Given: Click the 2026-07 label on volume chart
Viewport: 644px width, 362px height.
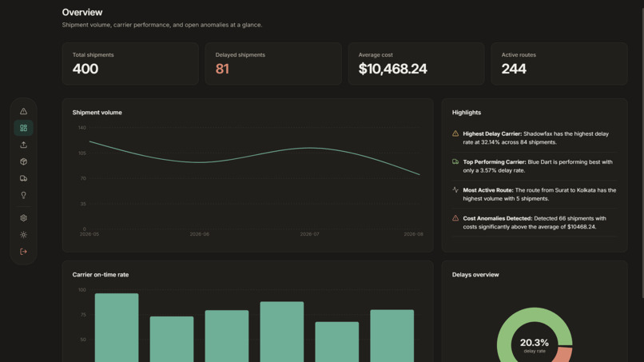Looking at the screenshot, I should [x=309, y=234].
